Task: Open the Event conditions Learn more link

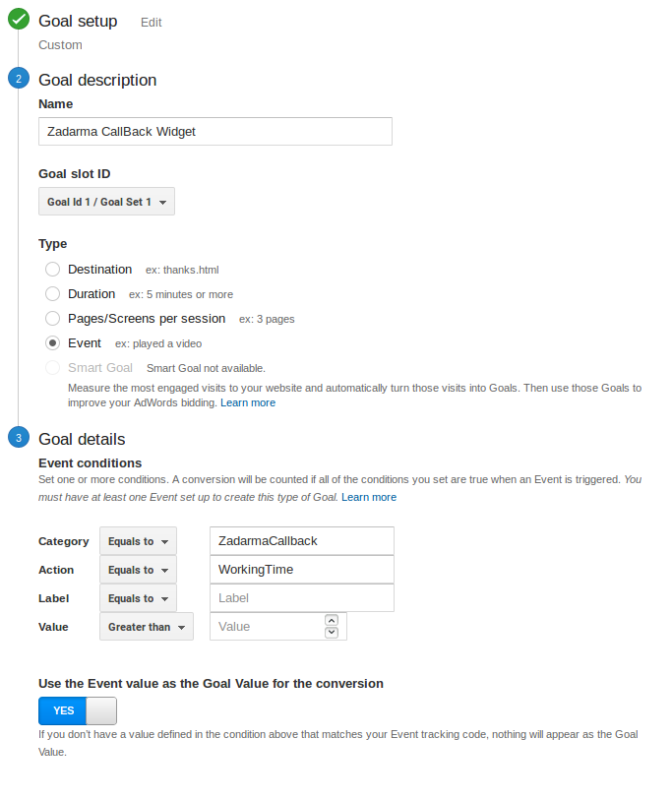Action: coord(369,497)
